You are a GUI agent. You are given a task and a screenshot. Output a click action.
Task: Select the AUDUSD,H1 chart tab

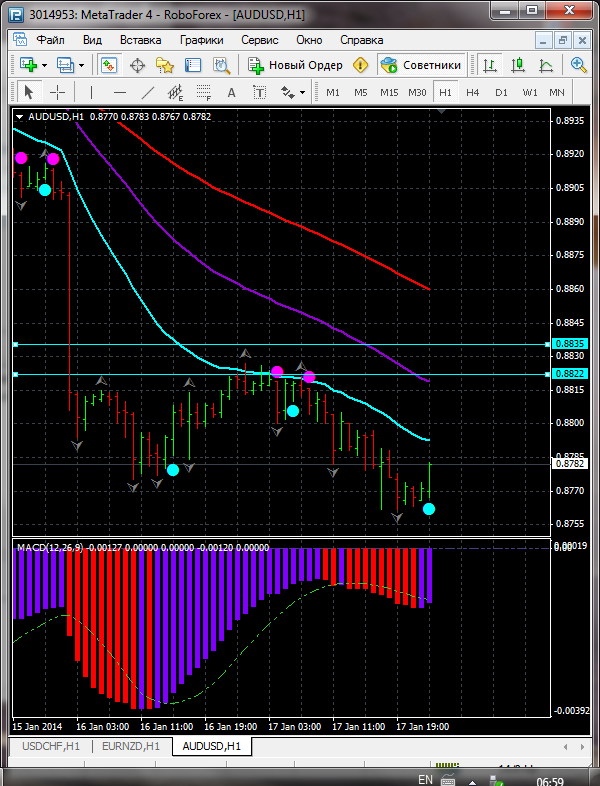(x=212, y=746)
